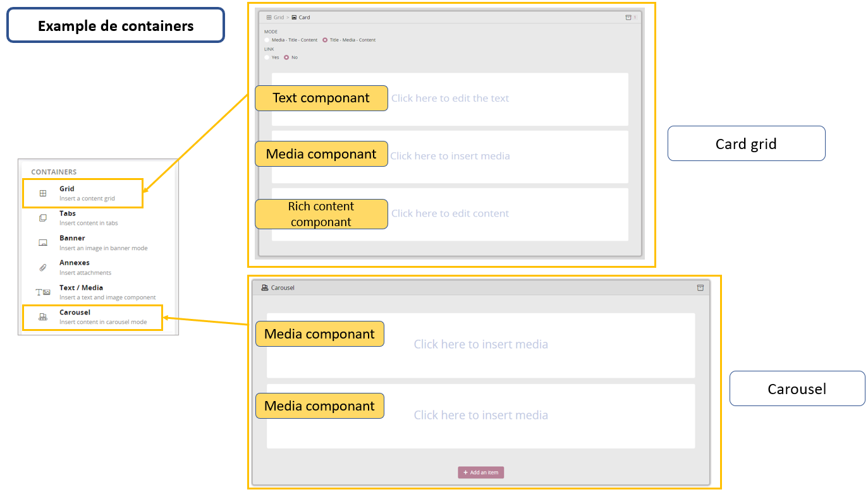Screen dimensions: 868x492
Task: Click here to insert media in the Card
Action: point(450,156)
